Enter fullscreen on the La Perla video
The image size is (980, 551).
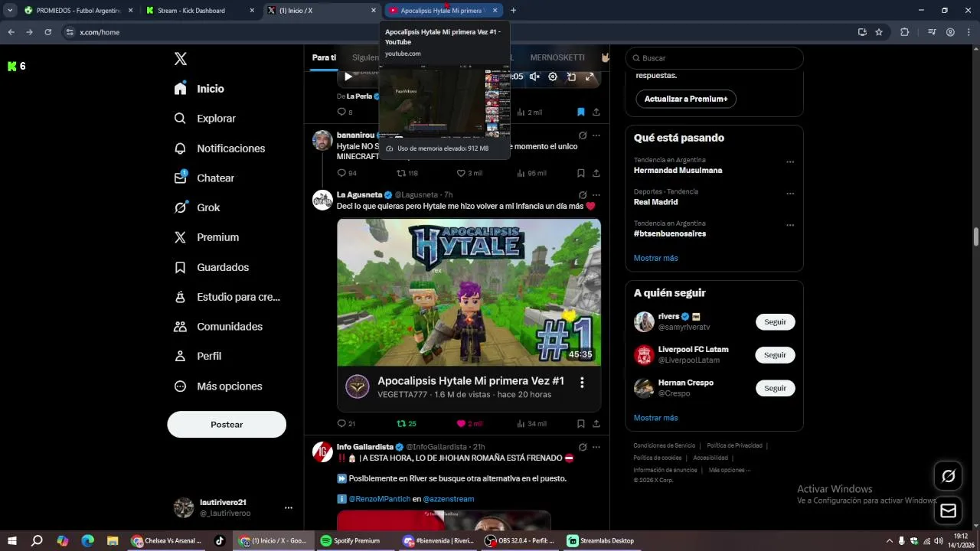[x=590, y=77]
